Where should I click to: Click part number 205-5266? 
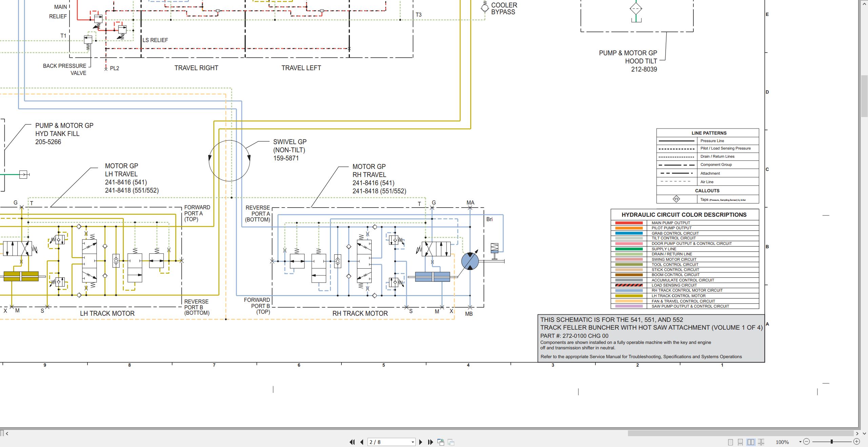click(48, 142)
